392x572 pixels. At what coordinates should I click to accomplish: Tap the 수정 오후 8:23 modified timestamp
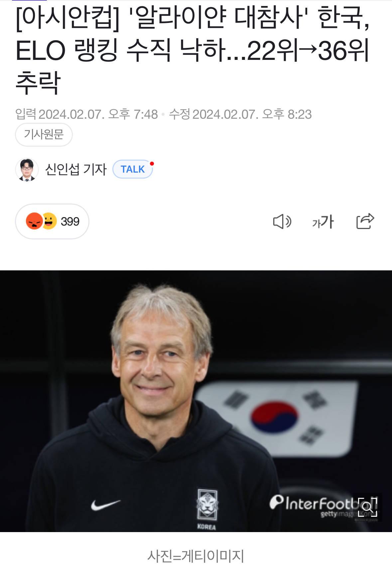click(x=240, y=114)
